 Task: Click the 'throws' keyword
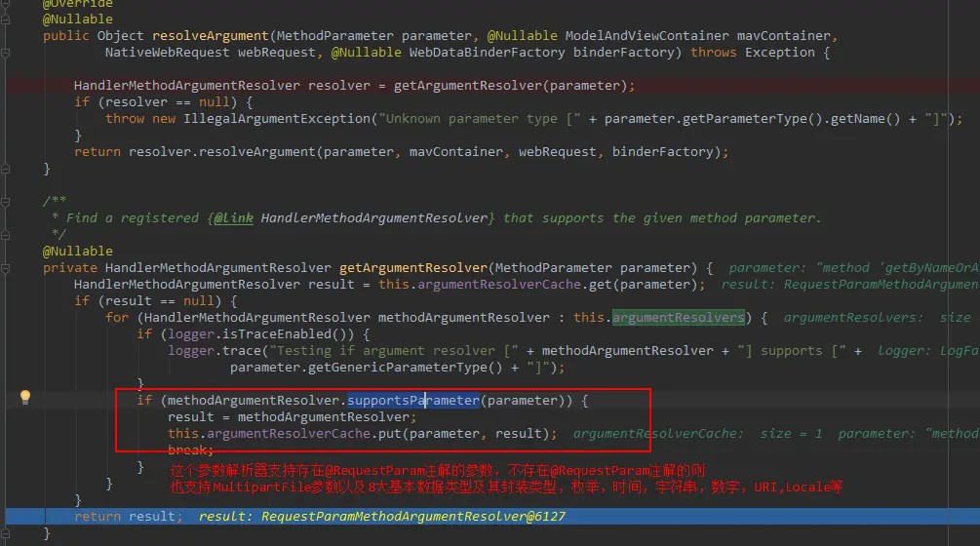tap(713, 53)
